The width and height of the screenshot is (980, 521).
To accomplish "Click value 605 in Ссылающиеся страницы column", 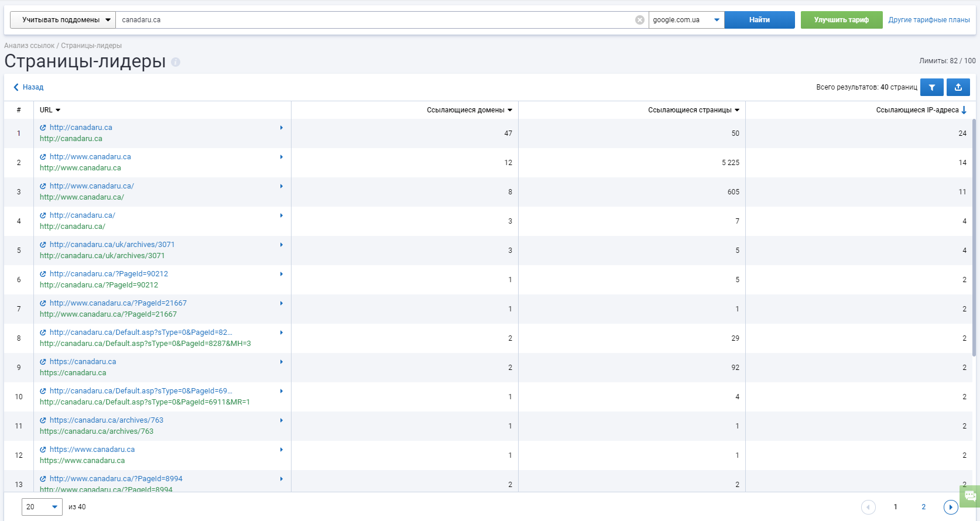I will [734, 192].
